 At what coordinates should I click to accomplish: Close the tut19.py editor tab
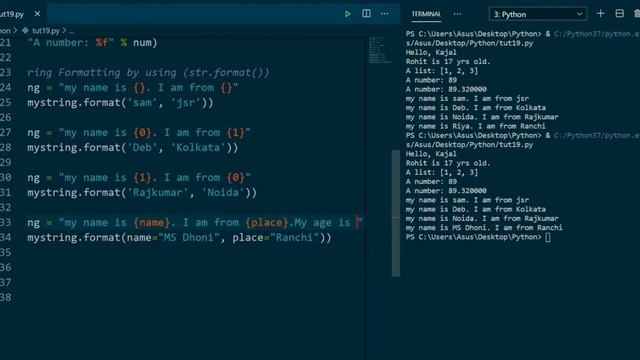click(x=37, y=14)
